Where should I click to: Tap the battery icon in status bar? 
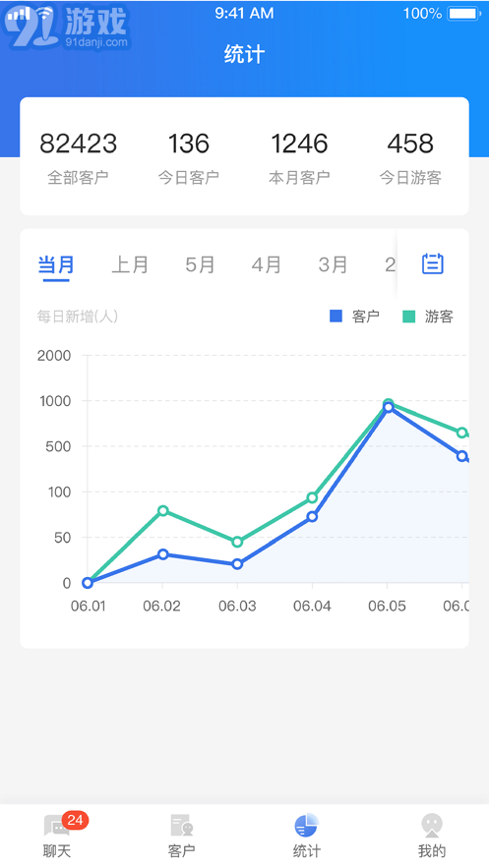[x=464, y=14]
